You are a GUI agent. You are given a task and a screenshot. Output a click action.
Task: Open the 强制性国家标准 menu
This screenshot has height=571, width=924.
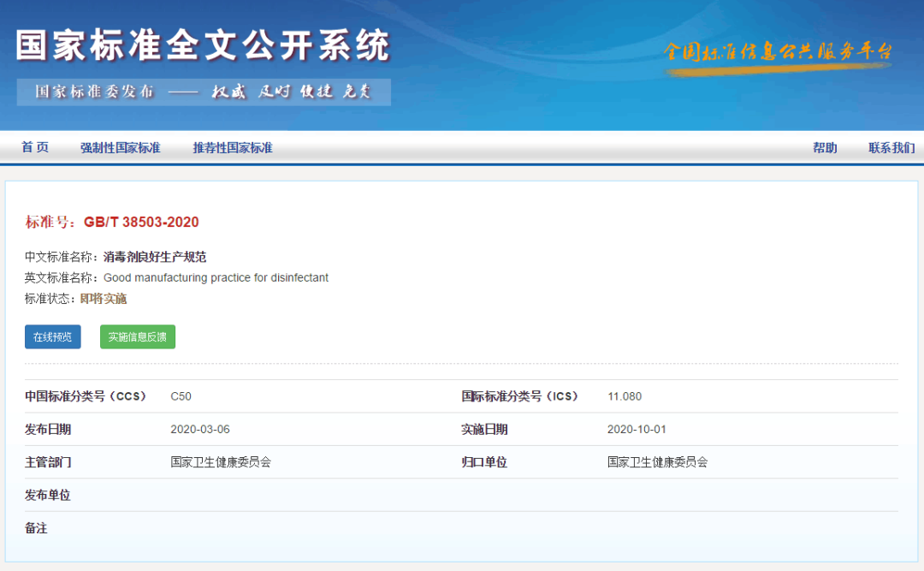[x=121, y=147]
